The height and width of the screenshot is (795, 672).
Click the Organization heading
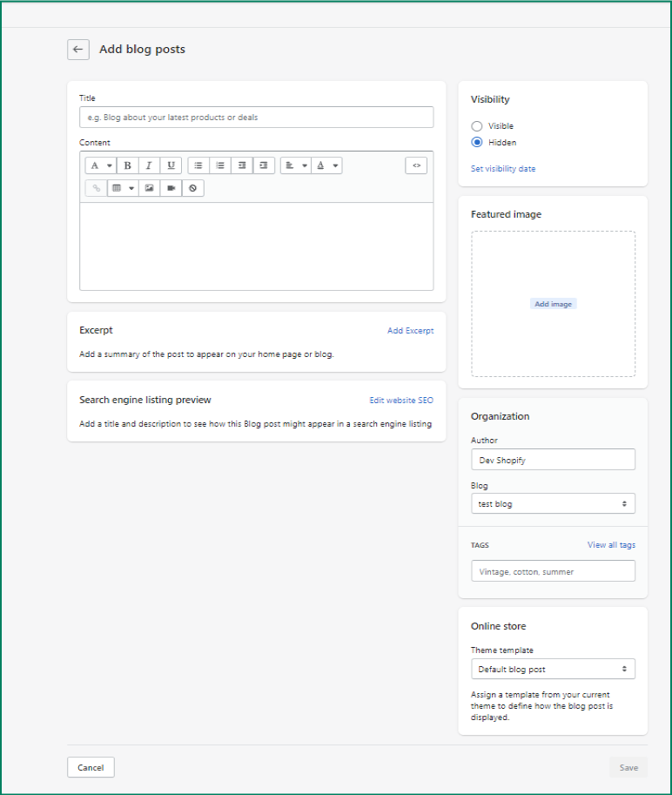tap(501, 416)
